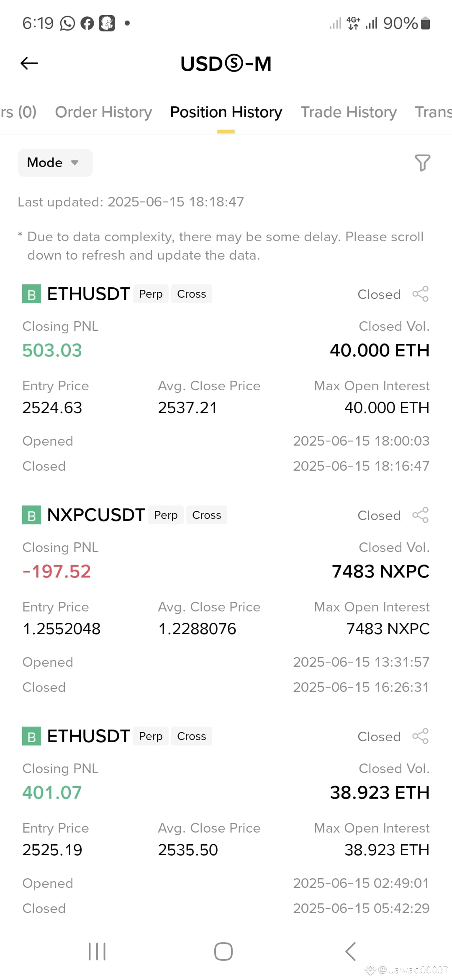Tap the 503.03 Closing PNL value
The width and height of the screenshot is (452, 980).
click(52, 351)
